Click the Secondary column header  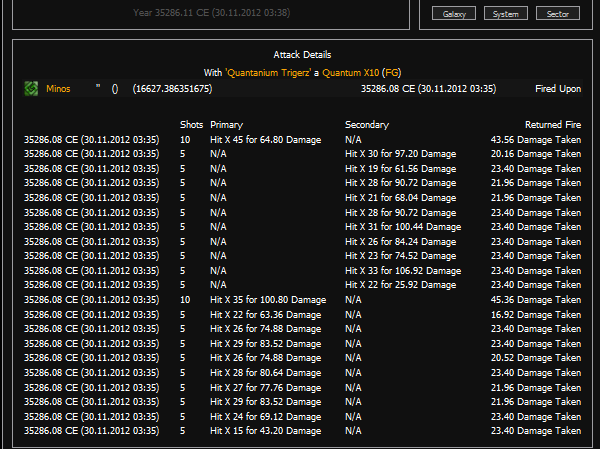[367, 125]
